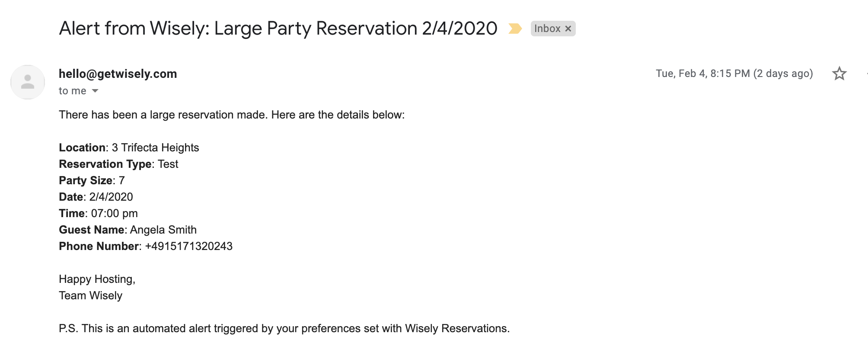Click the Reservation Type: Test line

(118, 164)
